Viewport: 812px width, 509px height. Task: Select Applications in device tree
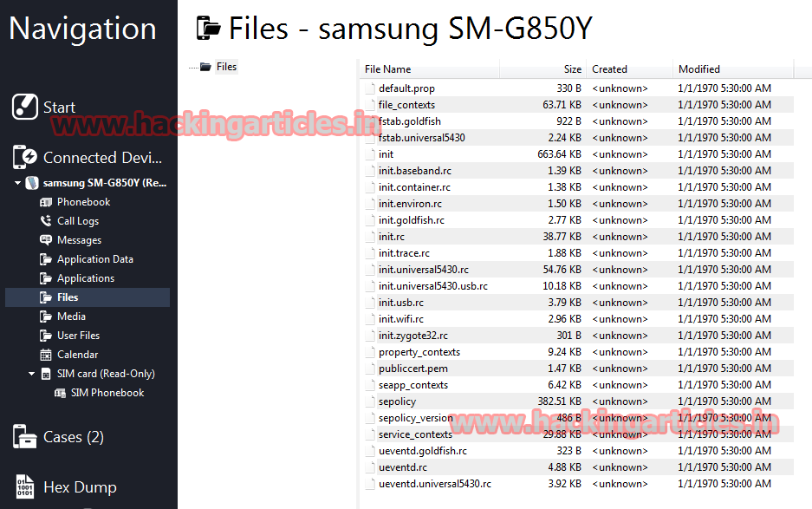pyautogui.click(x=86, y=278)
